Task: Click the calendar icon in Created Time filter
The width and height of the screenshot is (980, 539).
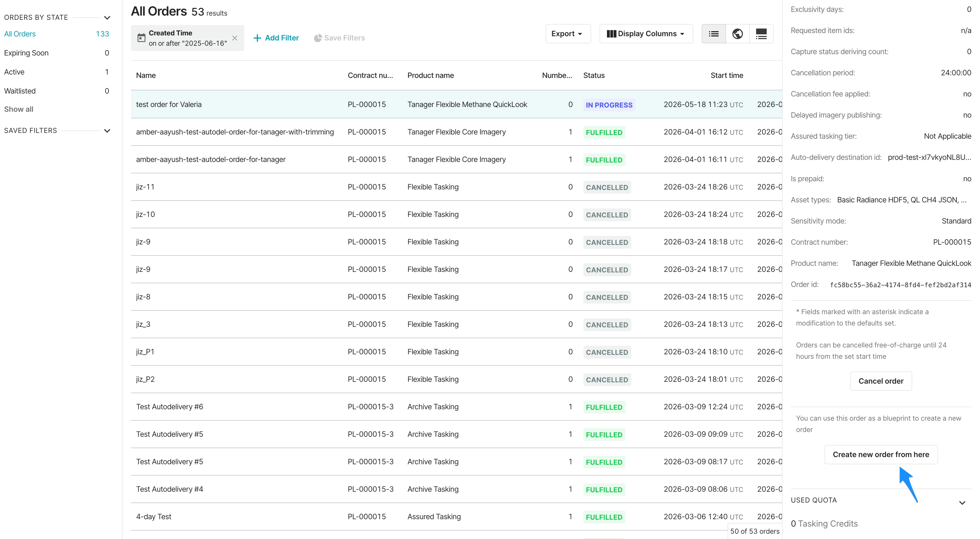Action: [x=141, y=38]
